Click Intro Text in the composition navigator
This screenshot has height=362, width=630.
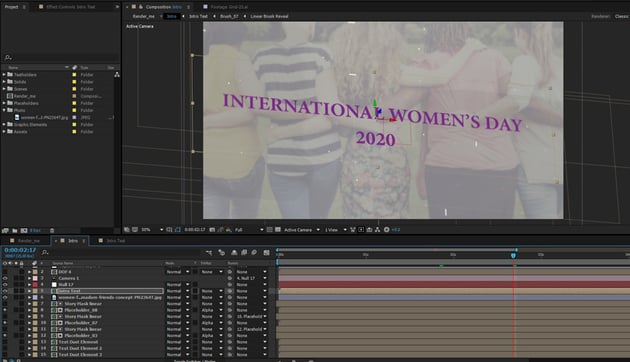(198, 16)
